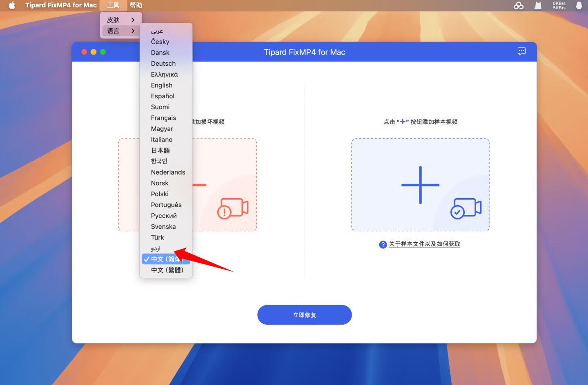
Task: Click the cloud-shaped menu bar icon
Action: (519, 5)
